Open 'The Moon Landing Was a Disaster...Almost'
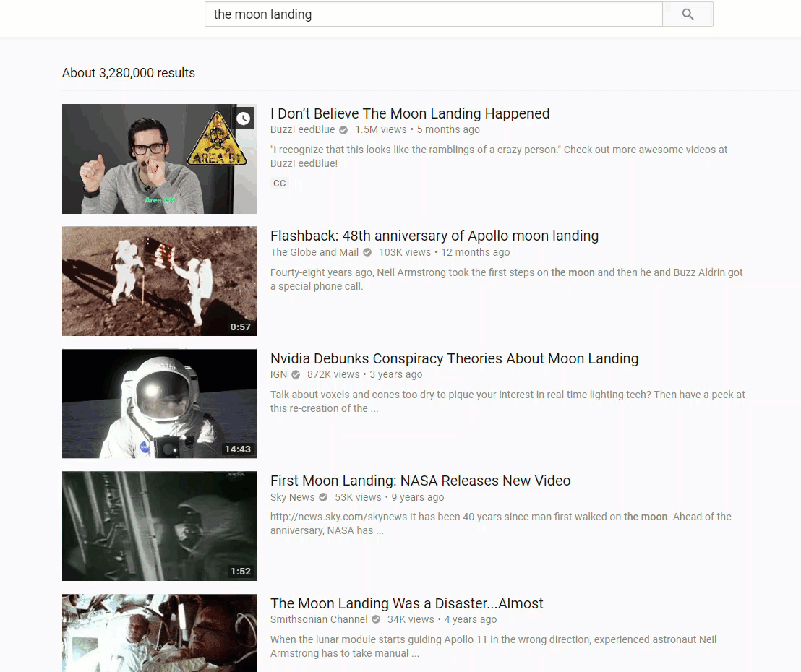Image resolution: width=801 pixels, height=672 pixels. click(406, 603)
